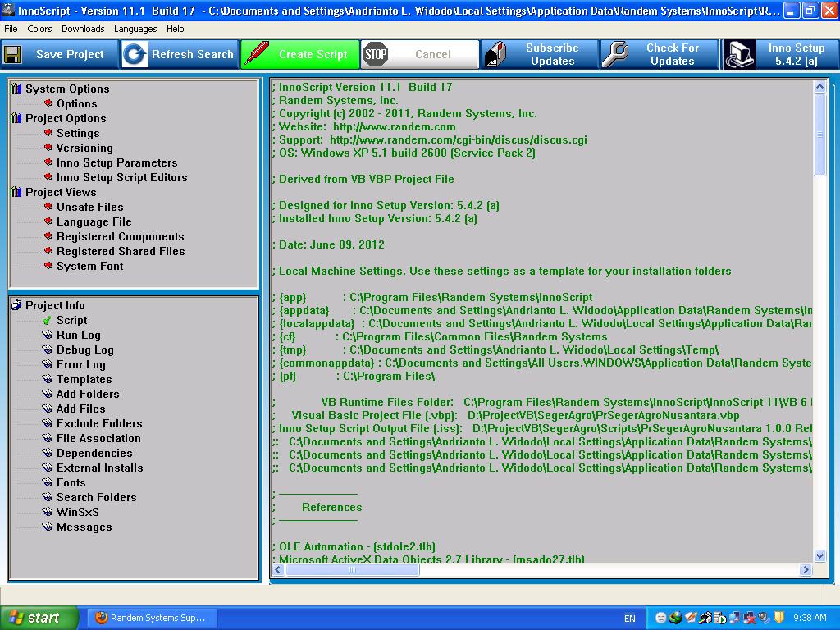This screenshot has height=630, width=840.
Task: Open the Languages menu
Action: point(135,29)
